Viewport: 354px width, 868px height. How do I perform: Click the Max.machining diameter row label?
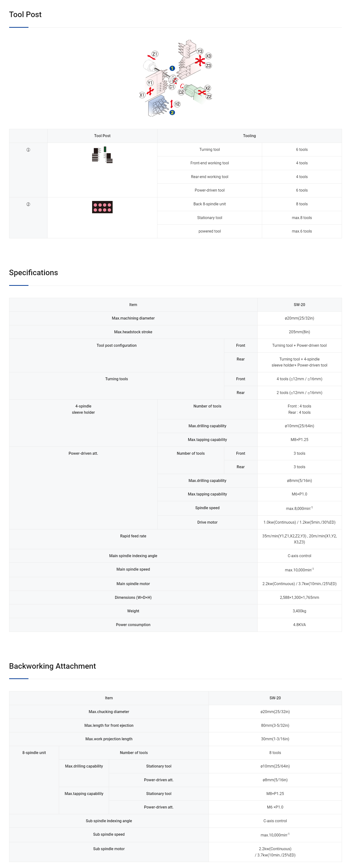(133, 318)
